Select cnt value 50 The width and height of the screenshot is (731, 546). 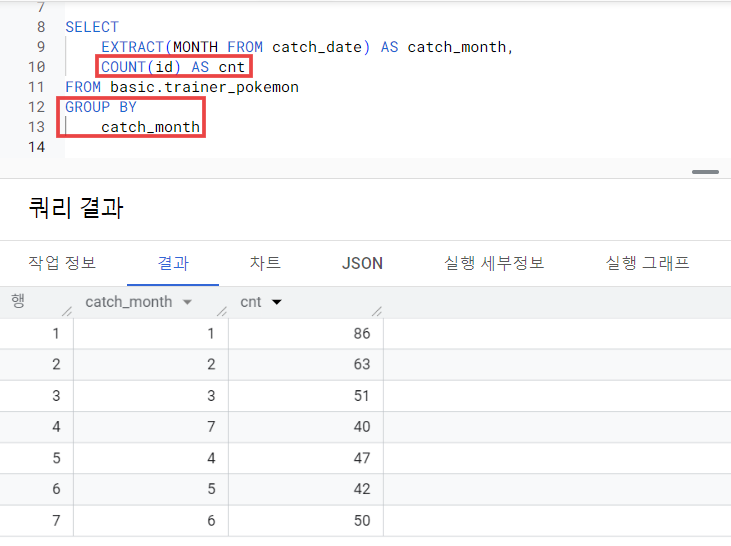362,520
